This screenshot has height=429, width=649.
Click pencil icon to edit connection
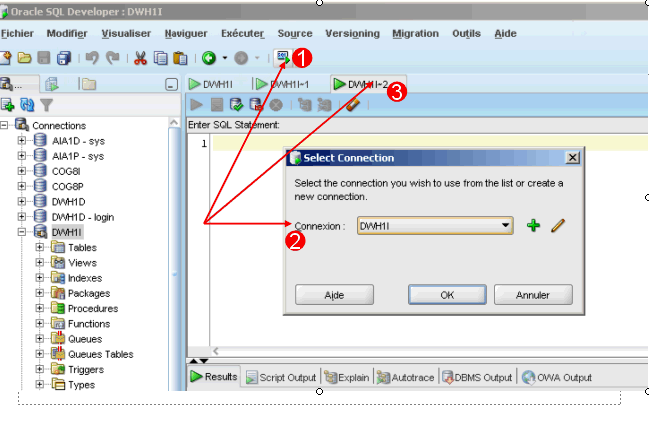point(558,226)
